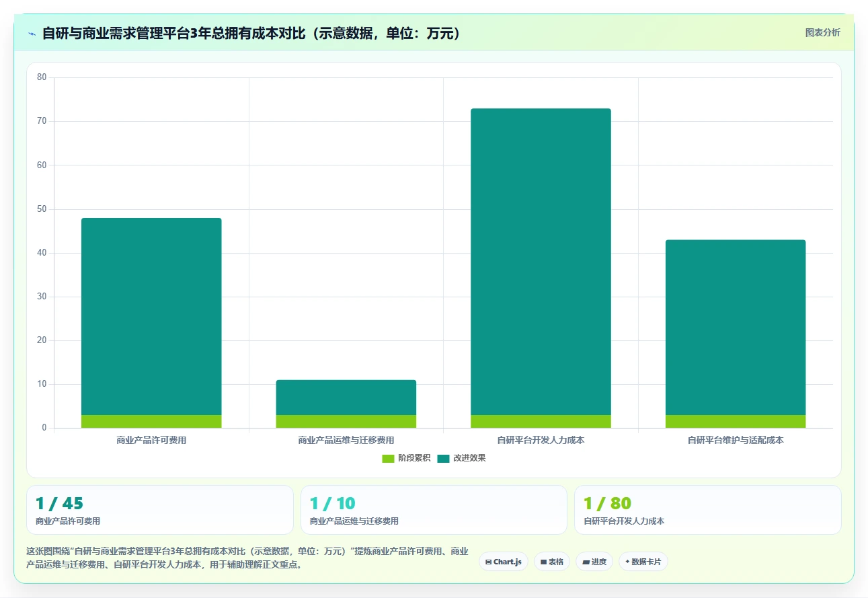Click the description paragraph starting 这张图围绕

point(247,558)
